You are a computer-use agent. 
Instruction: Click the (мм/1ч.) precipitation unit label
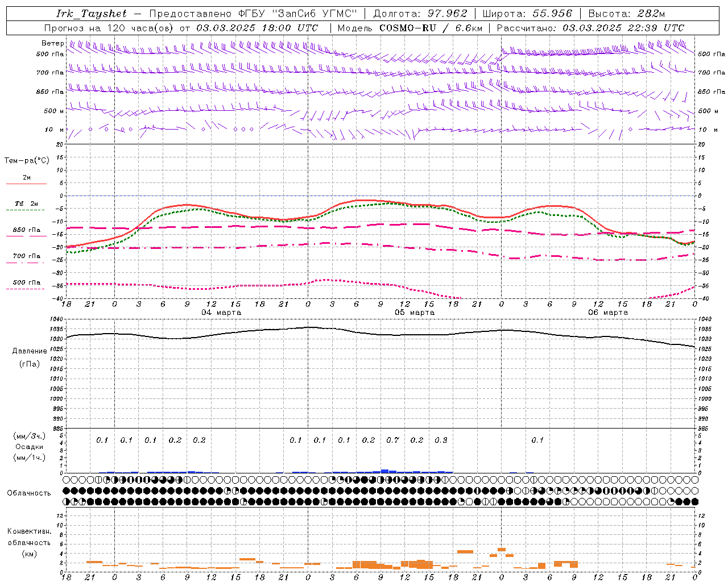point(30,458)
